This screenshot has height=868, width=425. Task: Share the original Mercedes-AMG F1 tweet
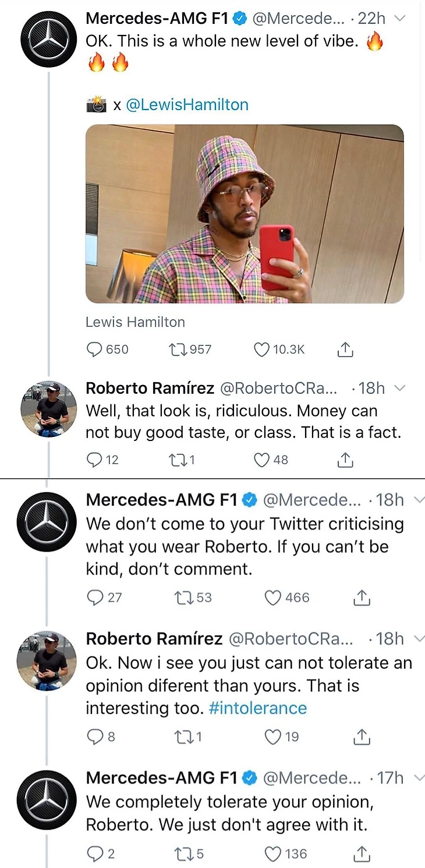pyautogui.click(x=345, y=350)
